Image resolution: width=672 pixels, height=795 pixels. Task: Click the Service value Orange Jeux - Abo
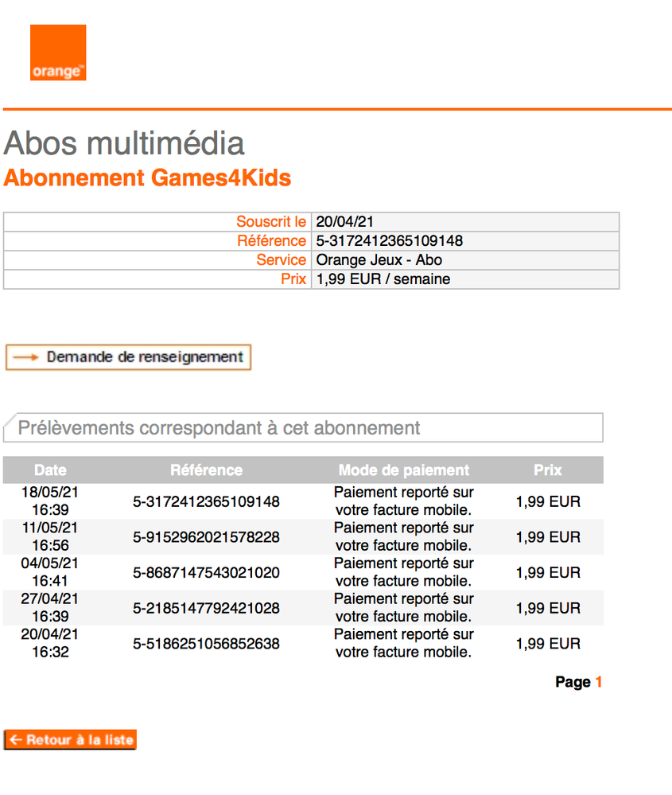pos(379,260)
